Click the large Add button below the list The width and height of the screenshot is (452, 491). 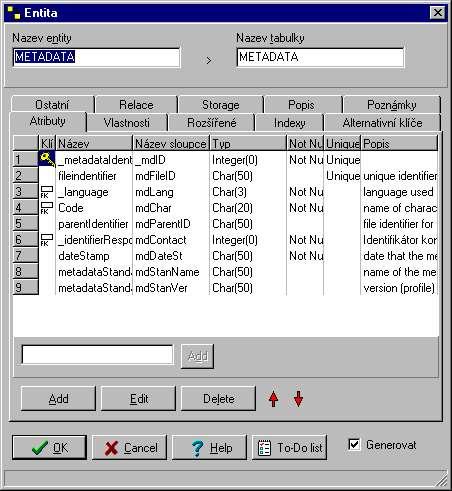click(x=58, y=399)
